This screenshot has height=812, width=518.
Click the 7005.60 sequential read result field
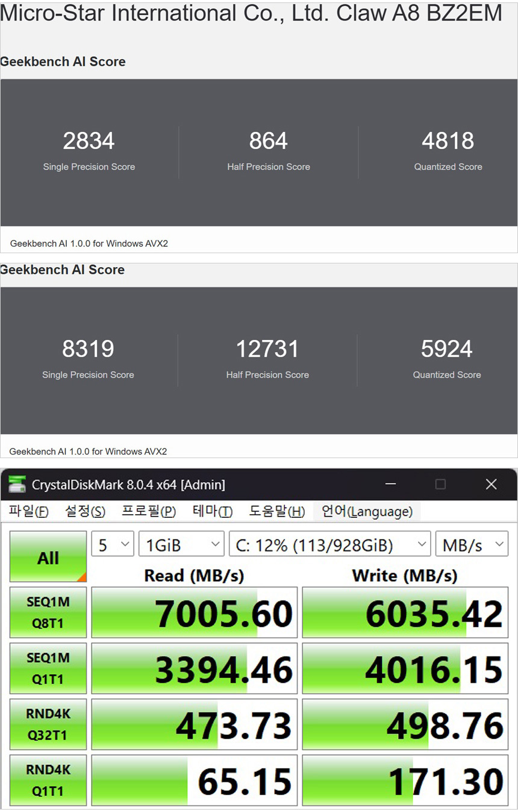195,612
